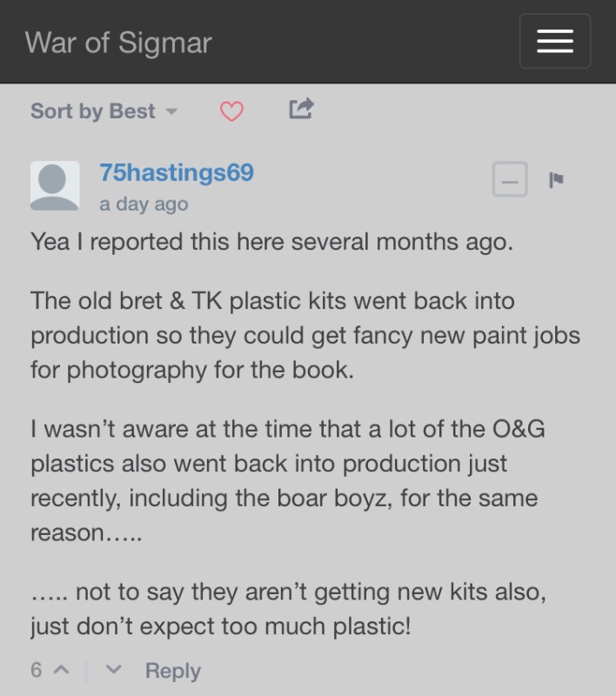
Task: Open the 75hastings69 username profile link
Action: tap(177, 172)
